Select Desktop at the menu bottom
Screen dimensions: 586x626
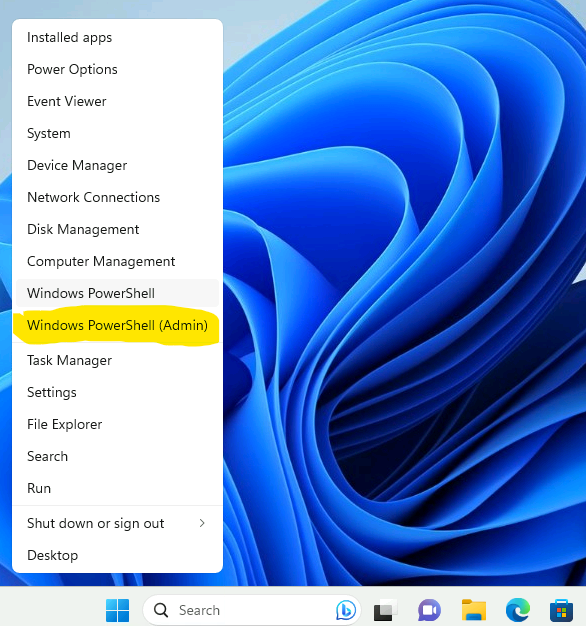point(117,555)
